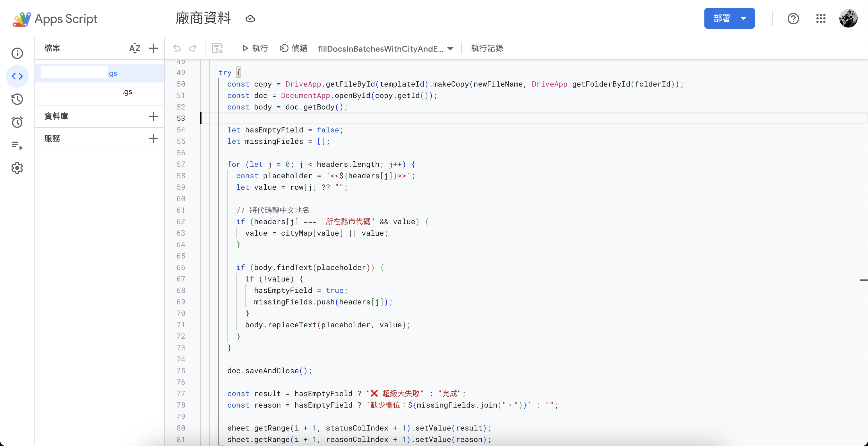
Task: Open the Executions list icon
Action: (17, 145)
